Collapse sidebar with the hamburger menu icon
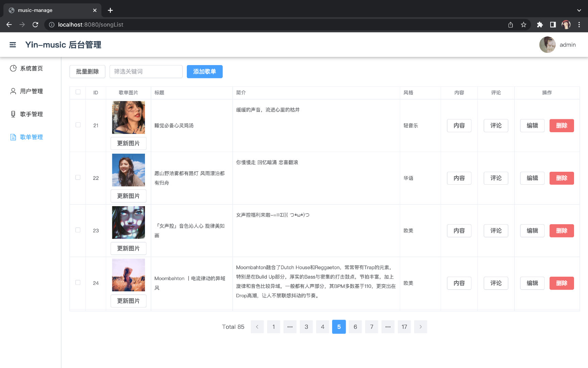The height and width of the screenshot is (368, 588). click(x=13, y=45)
